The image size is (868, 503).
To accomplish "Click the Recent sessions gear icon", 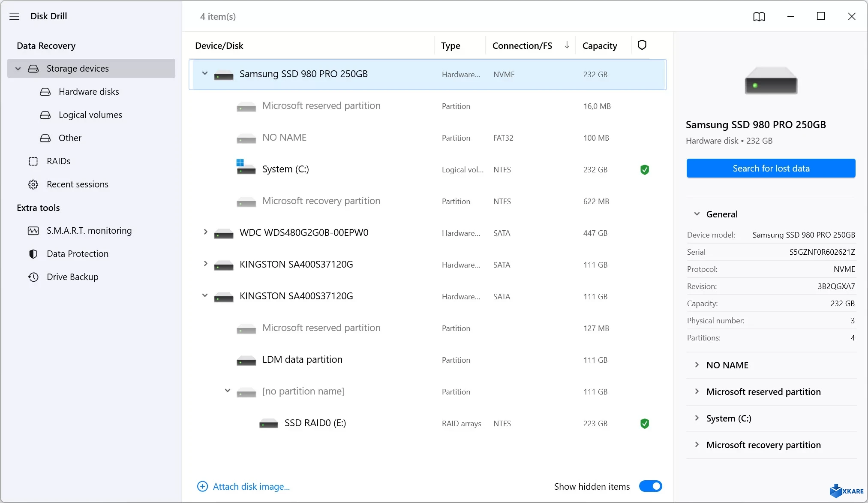I will pos(33,184).
